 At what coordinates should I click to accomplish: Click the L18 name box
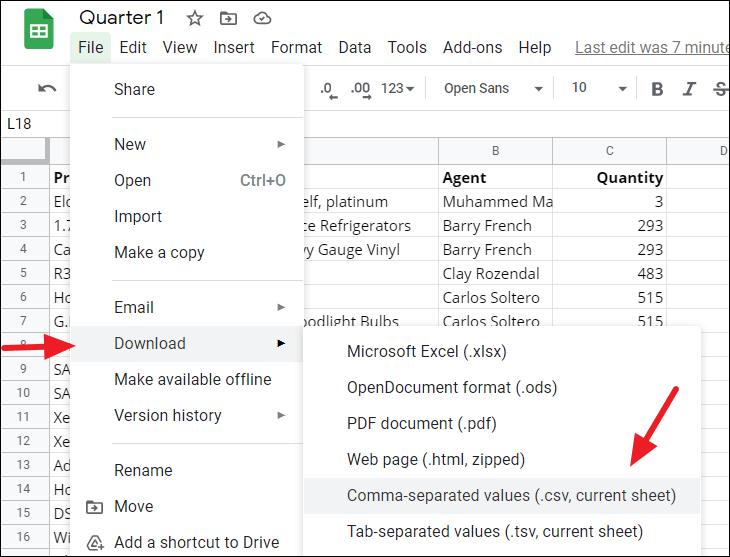pos(20,124)
